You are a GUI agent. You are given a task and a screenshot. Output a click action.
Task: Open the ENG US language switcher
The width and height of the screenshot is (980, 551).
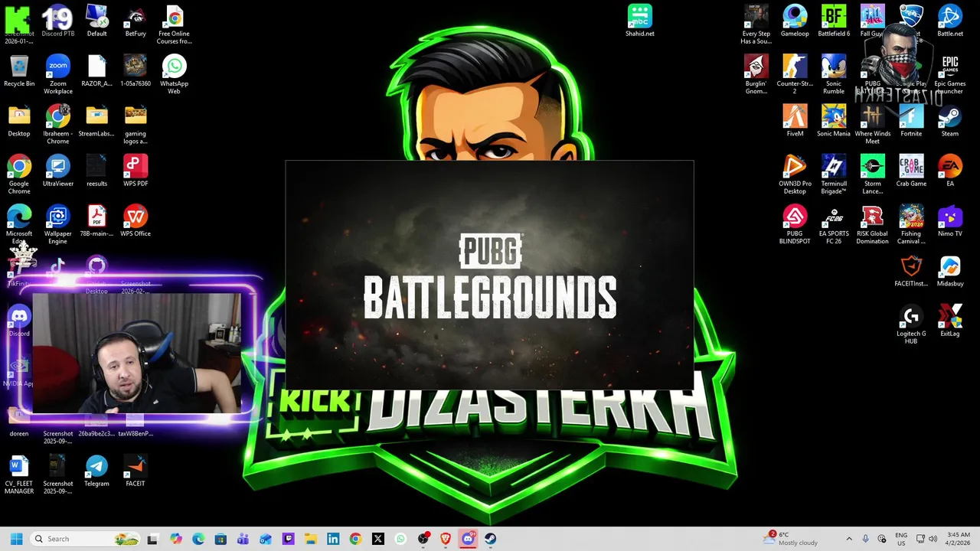[x=901, y=539]
